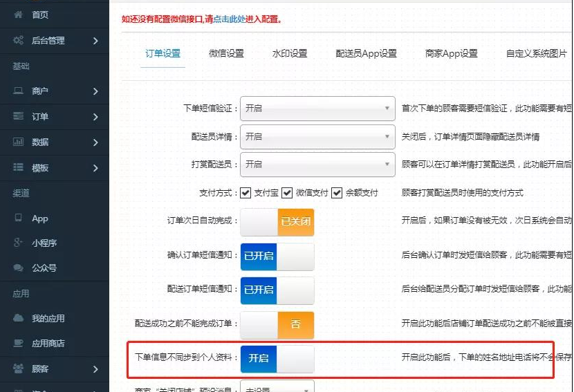Viewport: 574px width, 392px height.
Task: Uncheck the 余额支付 checkbox
Action: pyautogui.click(x=337, y=193)
